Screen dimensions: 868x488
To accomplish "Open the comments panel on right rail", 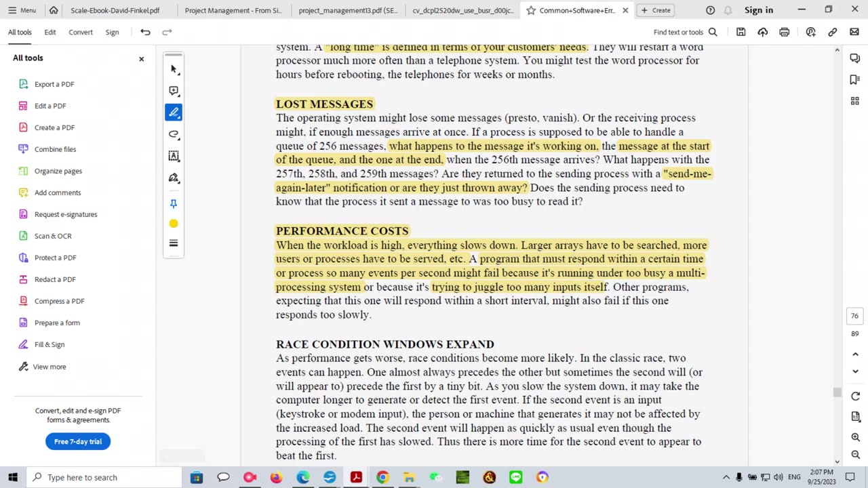I will (854, 59).
